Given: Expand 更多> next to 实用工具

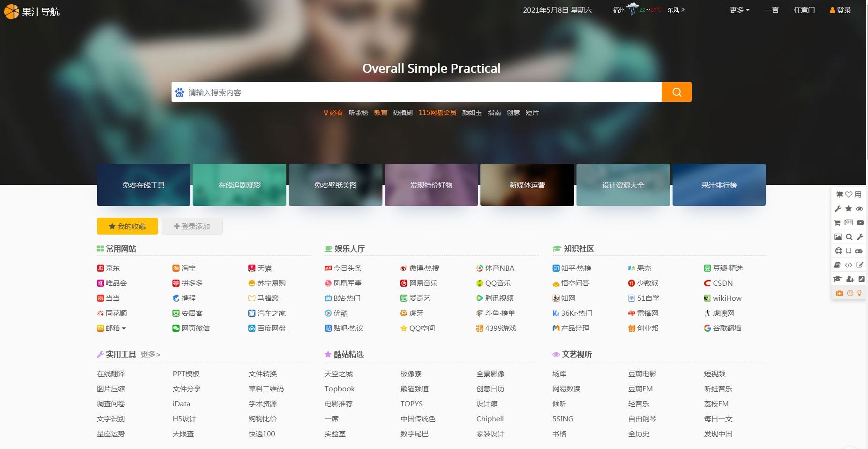Looking at the screenshot, I should 150,354.
